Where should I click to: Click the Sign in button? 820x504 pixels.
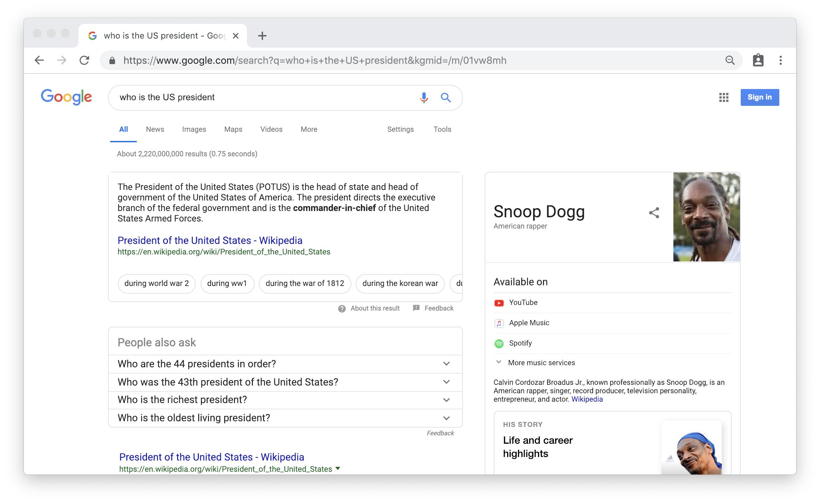pyautogui.click(x=760, y=97)
